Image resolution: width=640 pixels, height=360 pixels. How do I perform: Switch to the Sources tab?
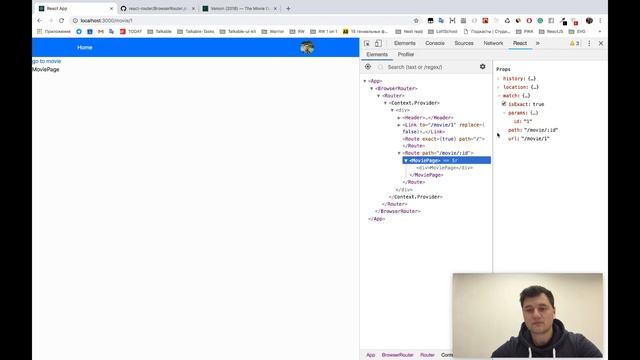[x=464, y=43]
